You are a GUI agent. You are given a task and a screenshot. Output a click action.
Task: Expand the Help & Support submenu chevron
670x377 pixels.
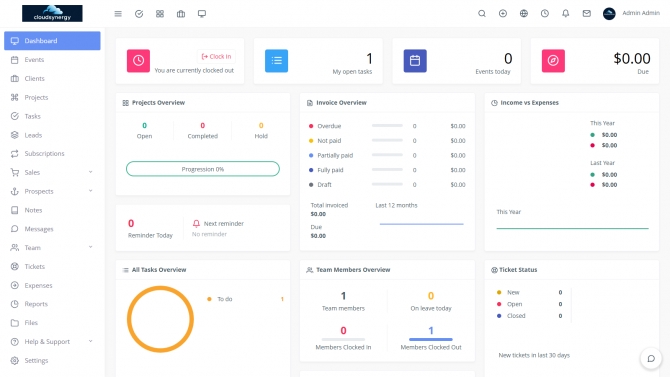coord(91,342)
